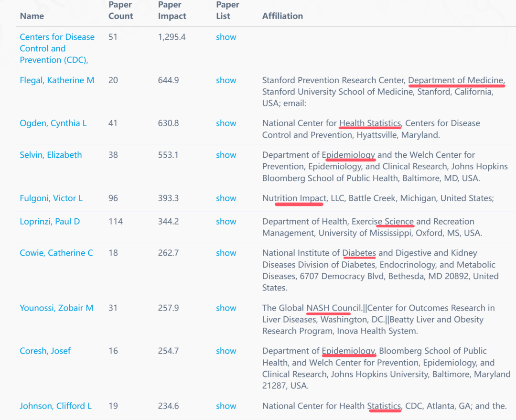Screen dimensions: 516x420
Task: Select paper count value 114
Action: [x=116, y=222]
